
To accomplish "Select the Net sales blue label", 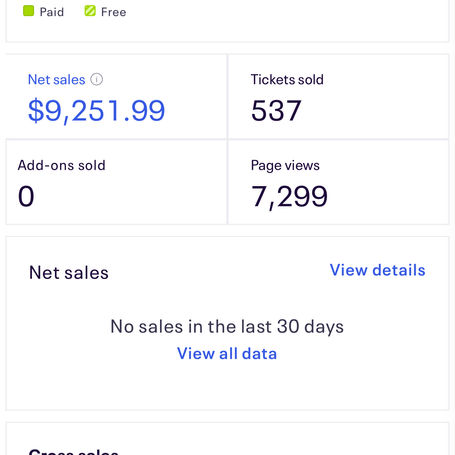I will [57, 80].
